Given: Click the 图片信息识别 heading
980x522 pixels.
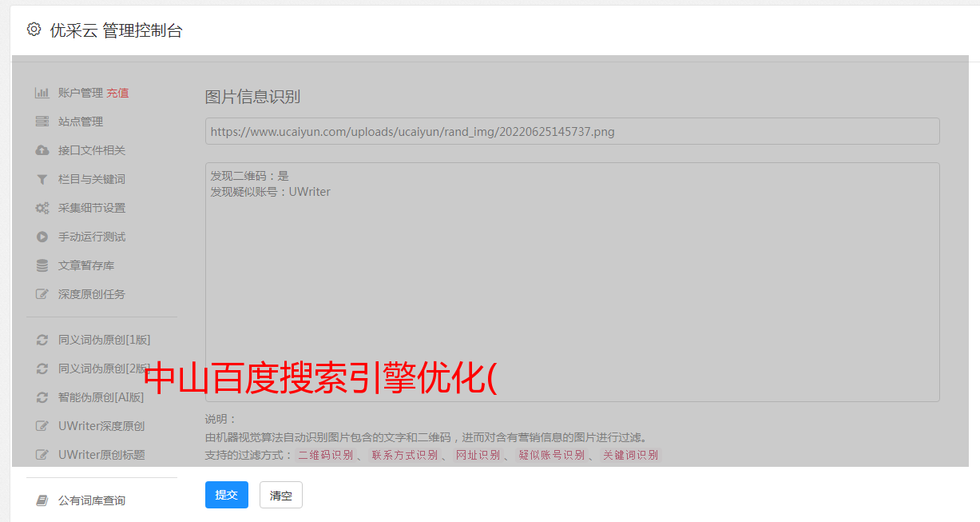Looking at the screenshot, I should pos(252,97).
